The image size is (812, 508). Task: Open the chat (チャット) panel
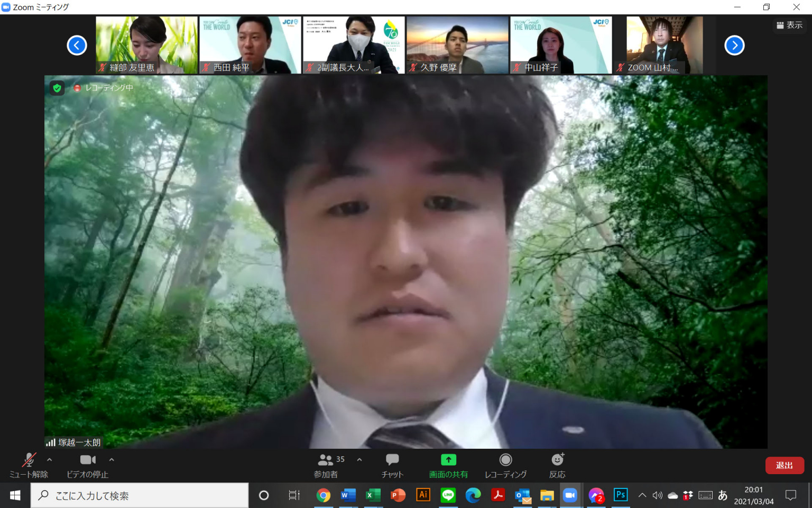[392, 465]
